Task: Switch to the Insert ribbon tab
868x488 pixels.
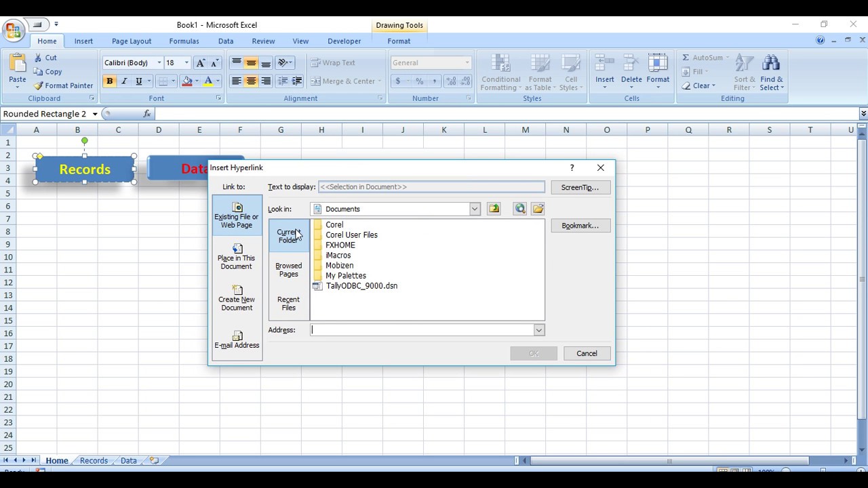Action: [83, 41]
